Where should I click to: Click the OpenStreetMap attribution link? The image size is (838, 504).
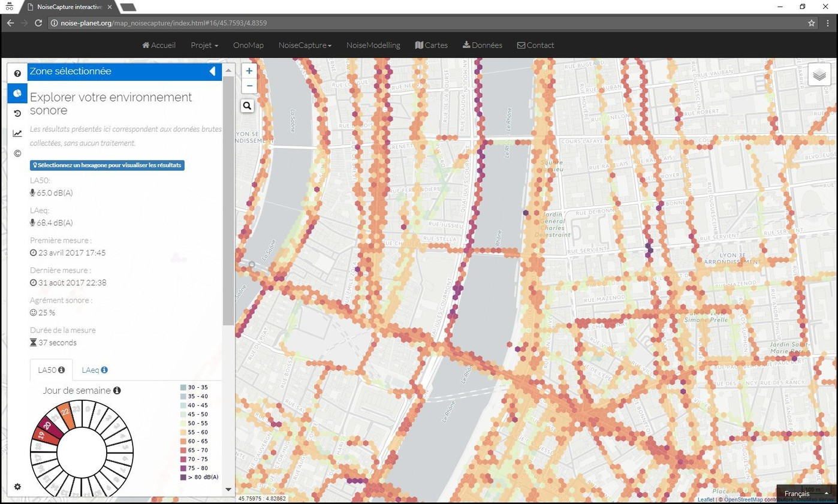743,500
